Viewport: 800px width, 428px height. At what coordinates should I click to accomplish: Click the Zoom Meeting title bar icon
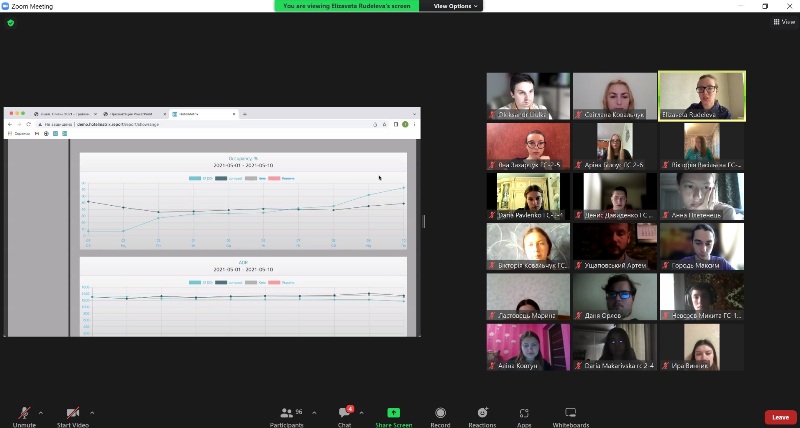(x=6, y=6)
